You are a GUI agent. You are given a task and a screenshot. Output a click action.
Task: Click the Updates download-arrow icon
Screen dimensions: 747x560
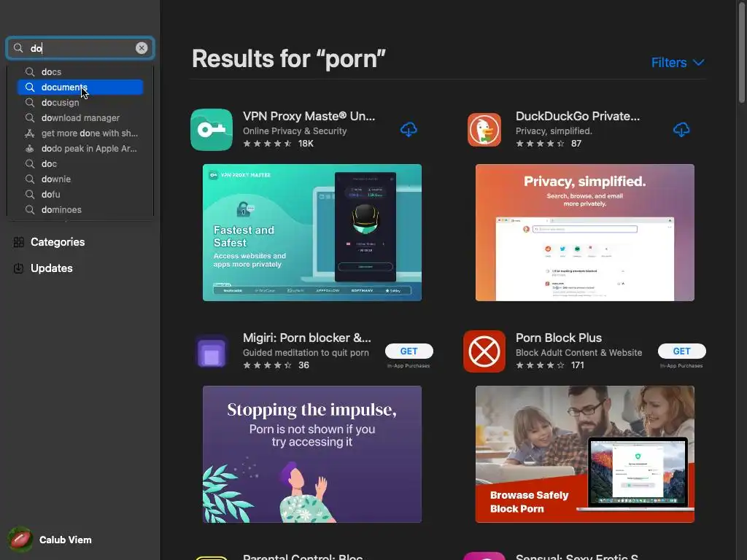click(18, 268)
